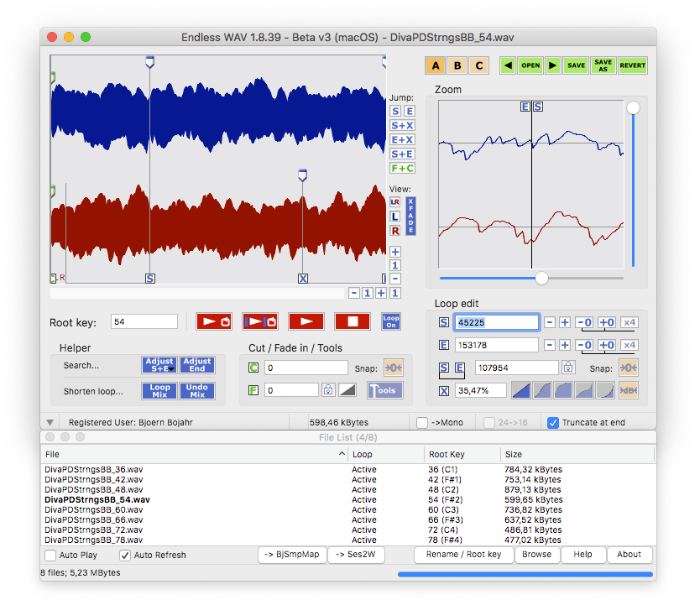
Task: Go to previous file arrow
Action: (508, 65)
